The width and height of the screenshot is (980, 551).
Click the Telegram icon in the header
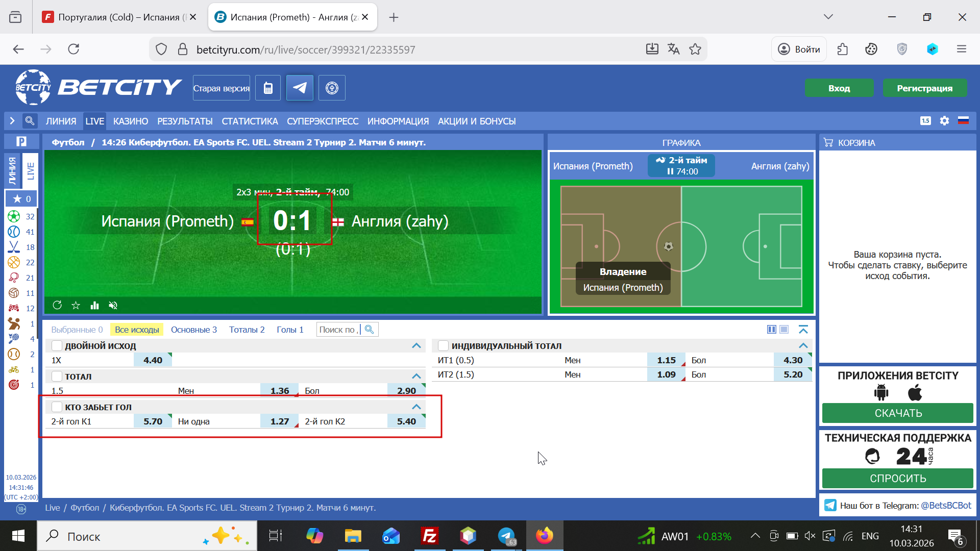click(x=300, y=88)
